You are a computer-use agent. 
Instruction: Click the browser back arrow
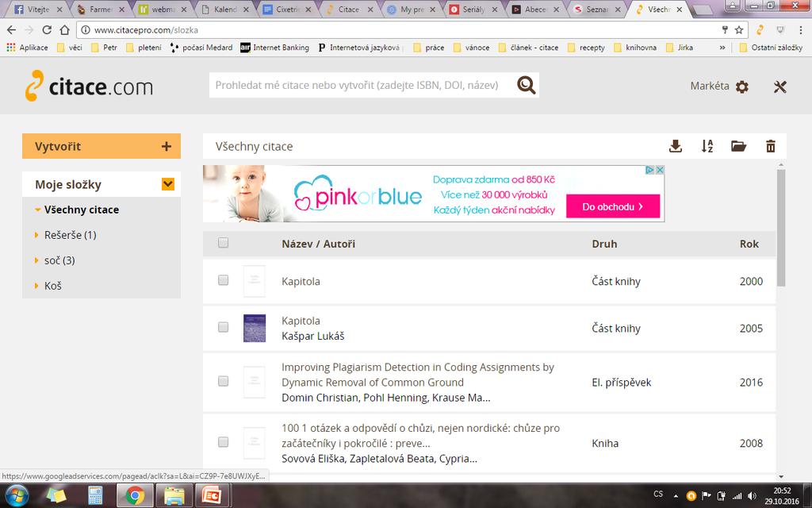(x=11, y=29)
